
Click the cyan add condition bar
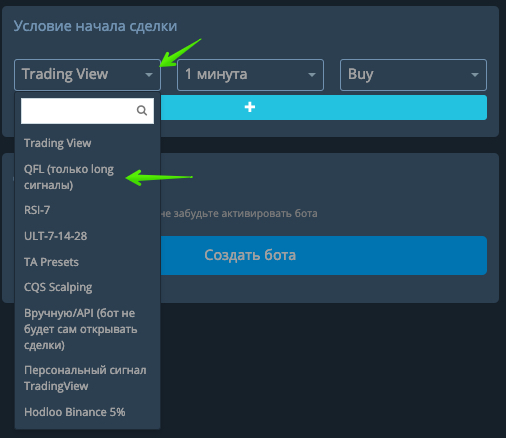tap(324, 107)
